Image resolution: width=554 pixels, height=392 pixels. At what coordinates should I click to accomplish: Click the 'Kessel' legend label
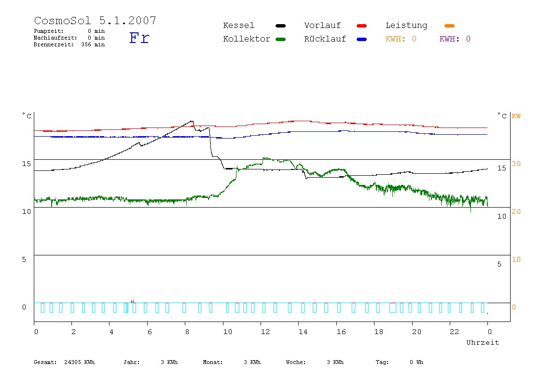click(x=238, y=26)
